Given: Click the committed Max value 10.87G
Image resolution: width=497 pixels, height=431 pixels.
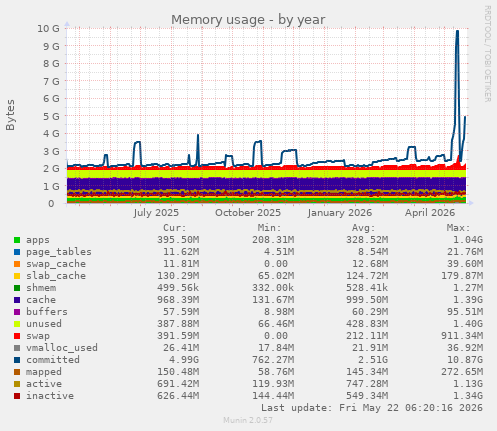Looking at the screenshot, I should pos(465,360).
